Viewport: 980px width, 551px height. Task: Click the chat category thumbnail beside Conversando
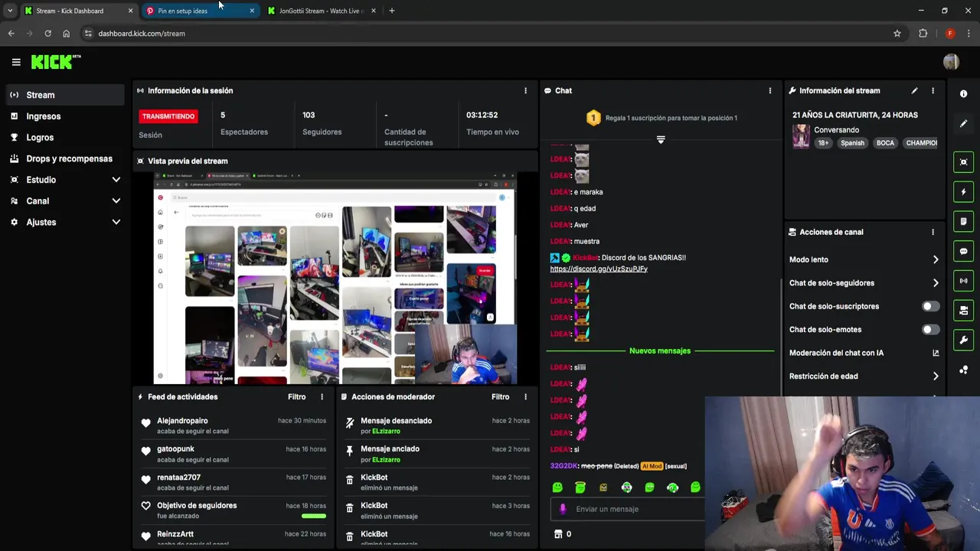tap(801, 136)
